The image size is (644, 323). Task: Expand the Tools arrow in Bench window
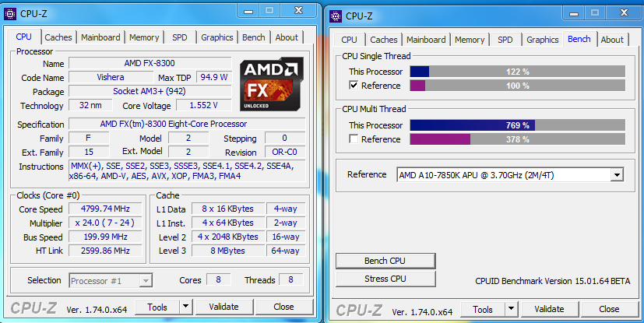point(511,309)
